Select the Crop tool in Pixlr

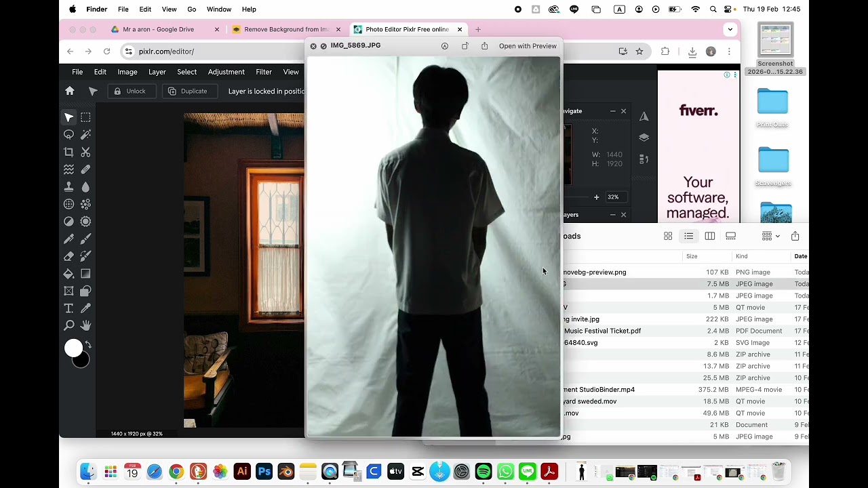68,152
